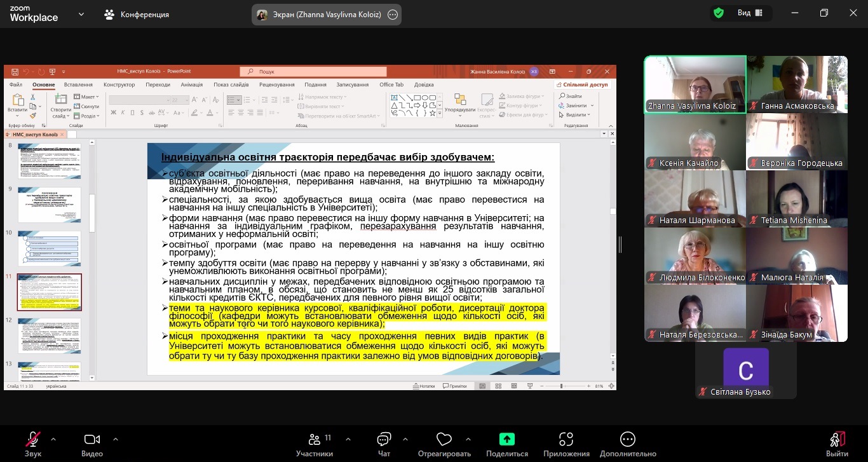
Task: Click the green encryption shield icon
Action: coord(719,13)
